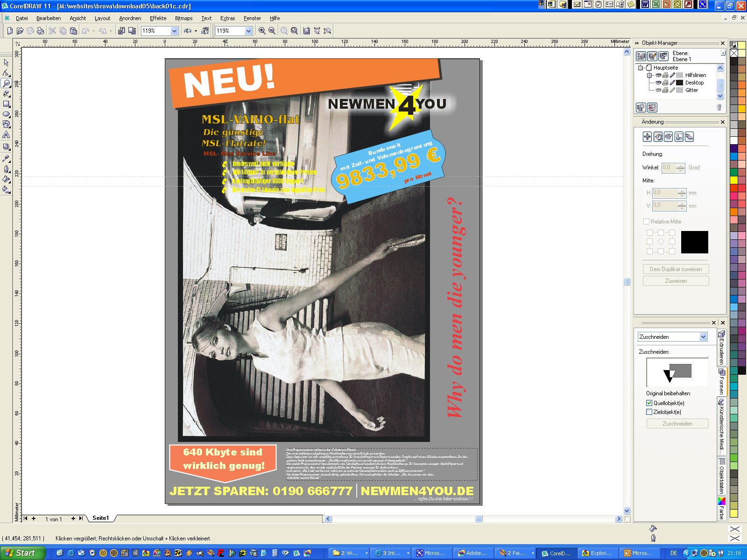
Task: Click Zoom to Page Height icon
Action: click(x=327, y=31)
